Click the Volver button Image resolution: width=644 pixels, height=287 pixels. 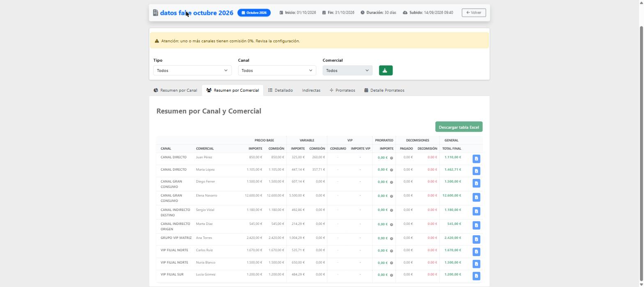click(x=474, y=13)
